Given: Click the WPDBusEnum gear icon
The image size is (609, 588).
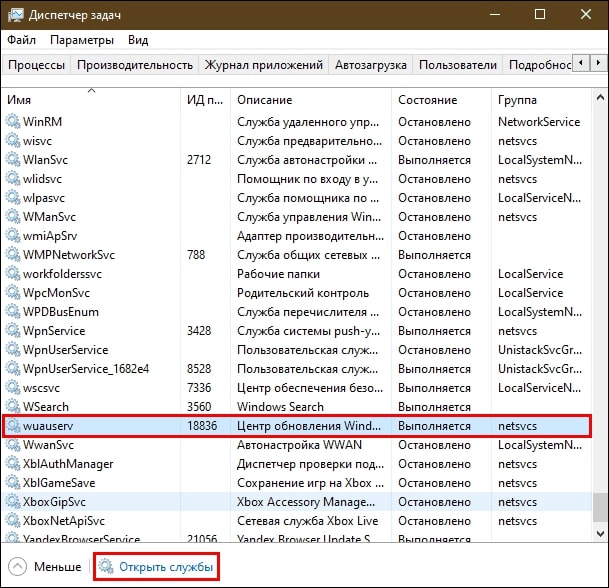Looking at the screenshot, I should [x=13, y=312].
